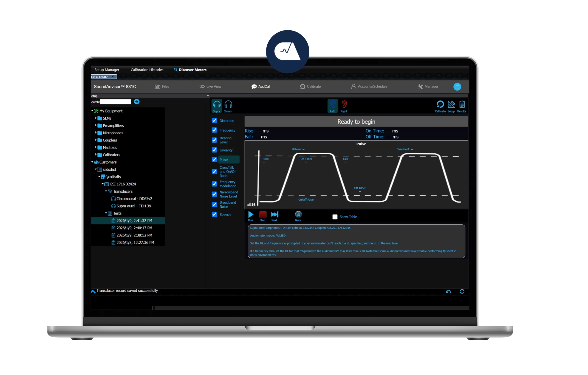
Task: Start the test with Run
Action: point(251,216)
